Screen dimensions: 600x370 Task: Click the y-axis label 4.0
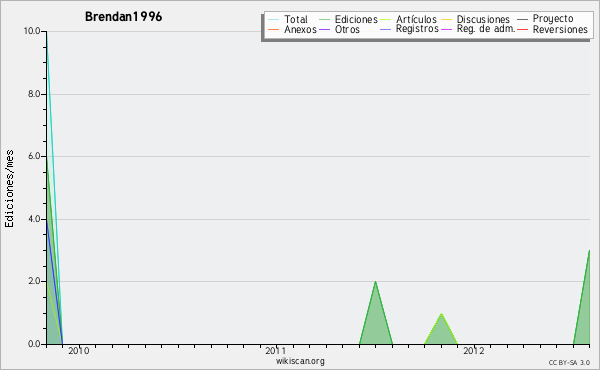(x=34, y=219)
